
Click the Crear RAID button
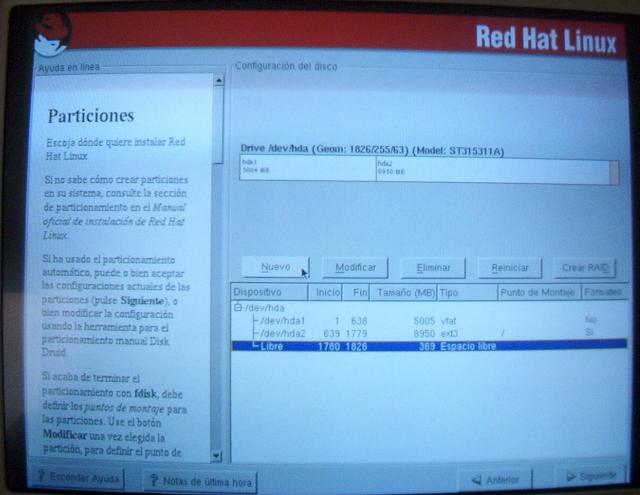pos(585,268)
